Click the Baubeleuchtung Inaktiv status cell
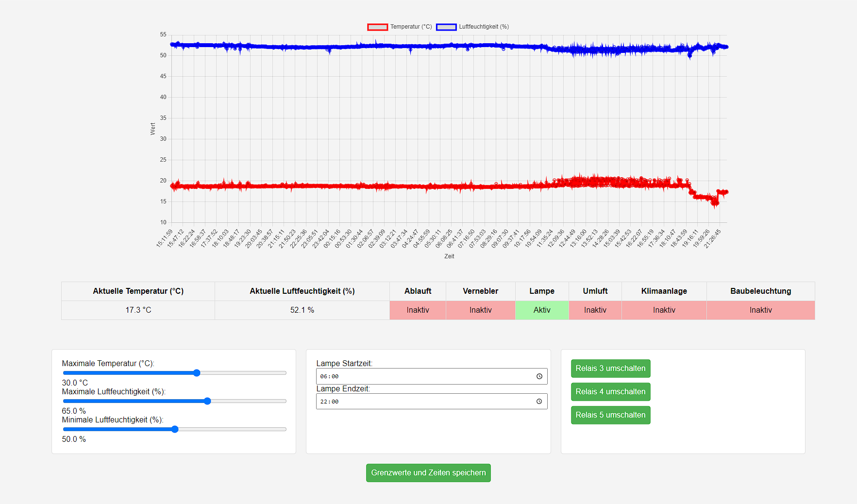This screenshot has height=504, width=857. (x=760, y=310)
